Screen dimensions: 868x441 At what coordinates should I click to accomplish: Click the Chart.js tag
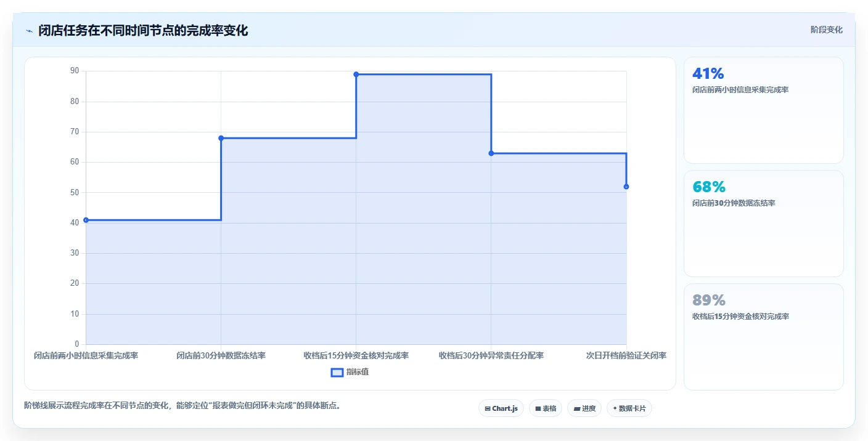501,408
